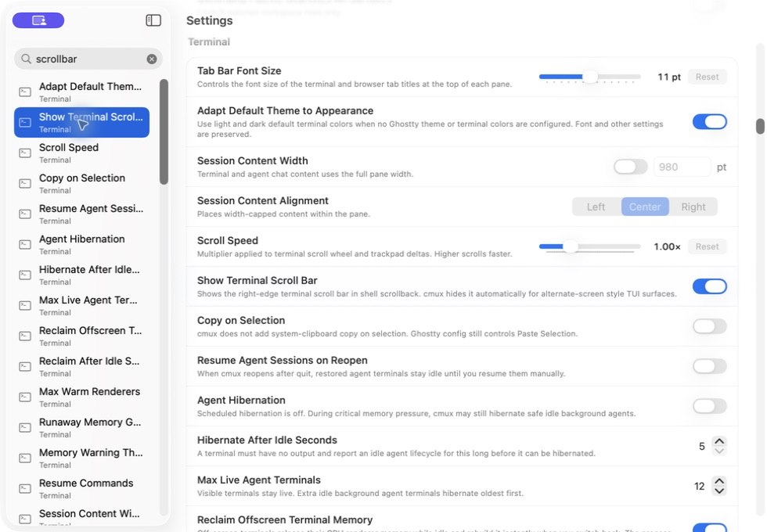This screenshot has height=532, width=767.
Task: Click the search results list scrollbar
Action: coord(164,131)
